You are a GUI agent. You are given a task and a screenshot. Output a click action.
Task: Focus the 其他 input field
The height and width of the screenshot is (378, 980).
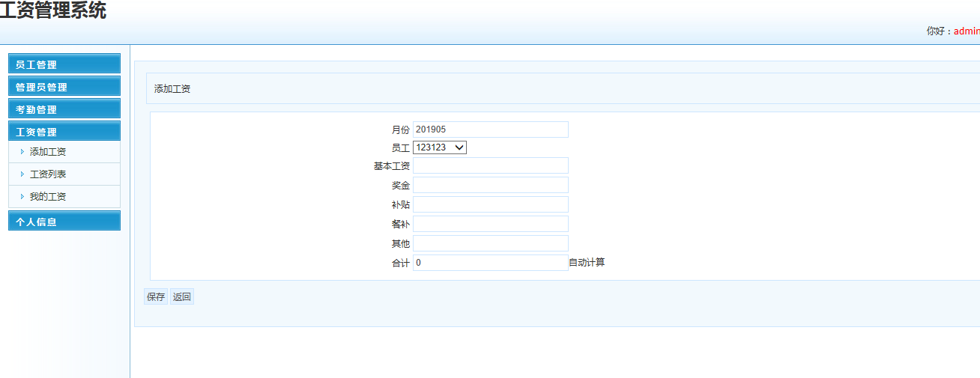point(491,243)
